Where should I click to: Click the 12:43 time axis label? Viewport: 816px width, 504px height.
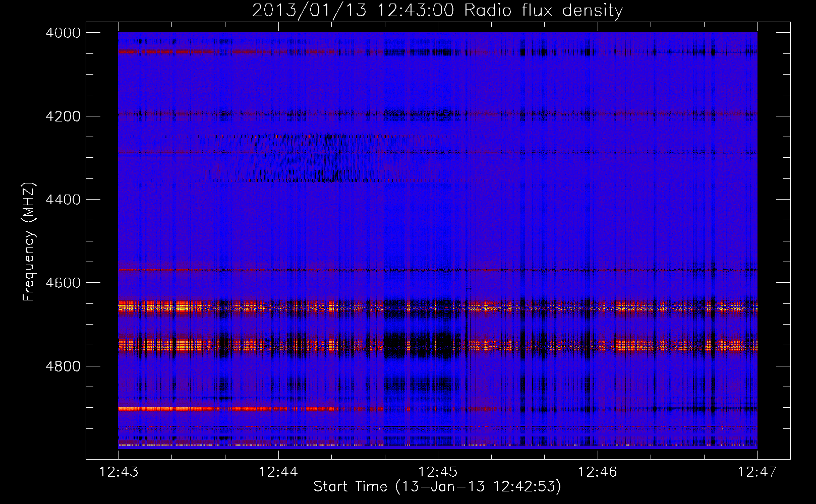pyautogui.click(x=119, y=472)
